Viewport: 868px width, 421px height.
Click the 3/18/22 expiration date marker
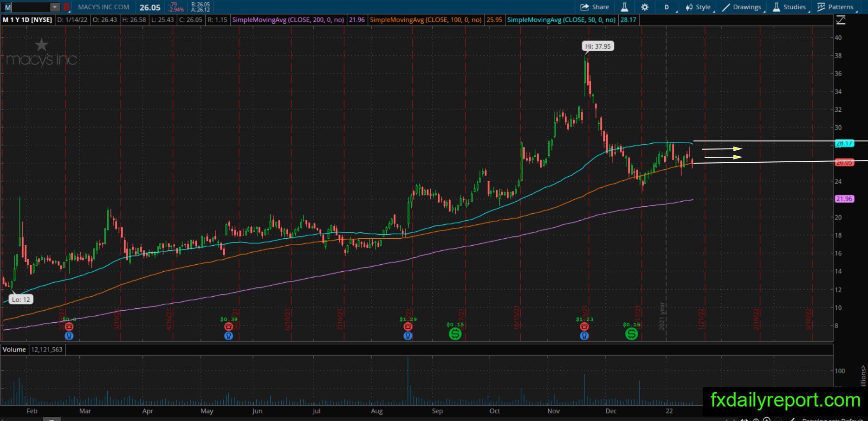click(809, 319)
